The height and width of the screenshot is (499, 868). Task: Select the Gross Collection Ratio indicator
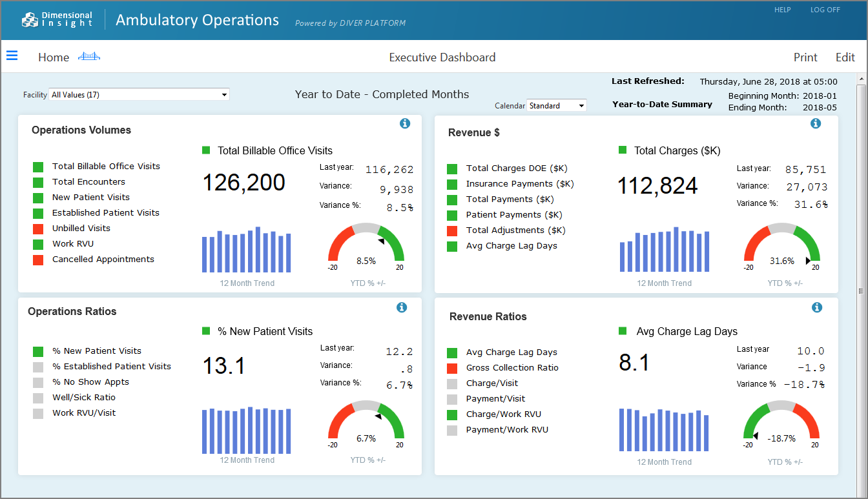coord(451,367)
